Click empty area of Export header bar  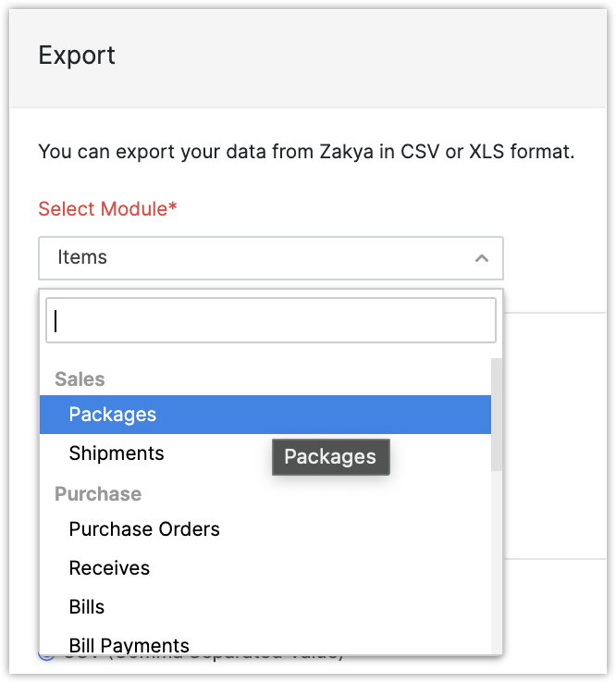pyautogui.click(x=370, y=56)
